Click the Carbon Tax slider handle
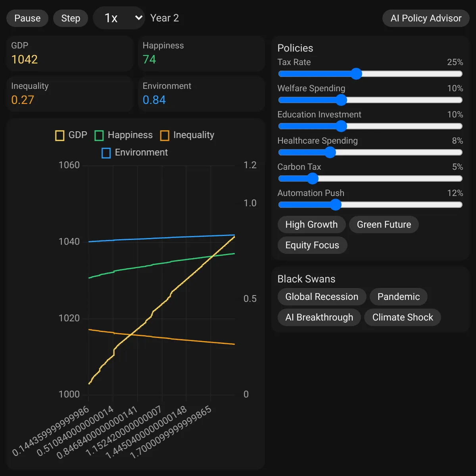This screenshot has height=476, width=476. (313, 178)
